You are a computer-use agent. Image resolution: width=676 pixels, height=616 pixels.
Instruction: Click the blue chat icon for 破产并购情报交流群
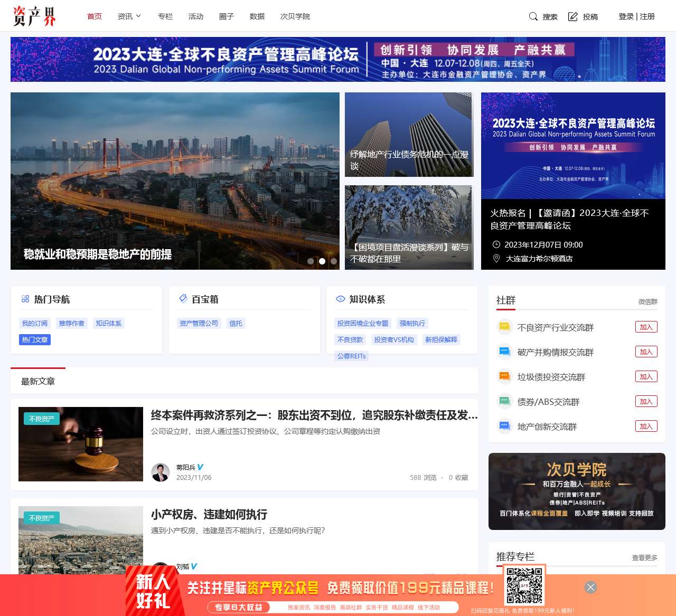coord(504,352)
